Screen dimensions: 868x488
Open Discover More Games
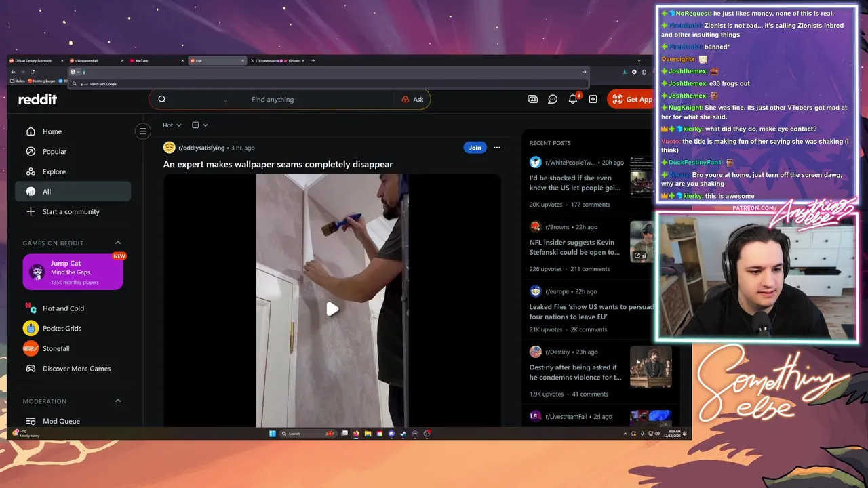coord(73,369)
